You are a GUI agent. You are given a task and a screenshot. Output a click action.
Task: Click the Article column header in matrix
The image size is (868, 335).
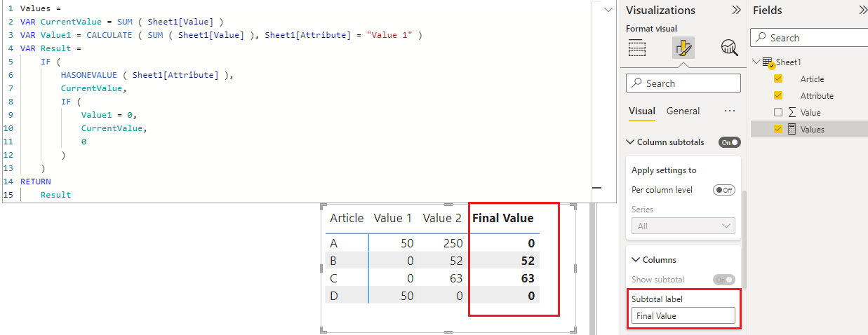[x=347, y=218]
